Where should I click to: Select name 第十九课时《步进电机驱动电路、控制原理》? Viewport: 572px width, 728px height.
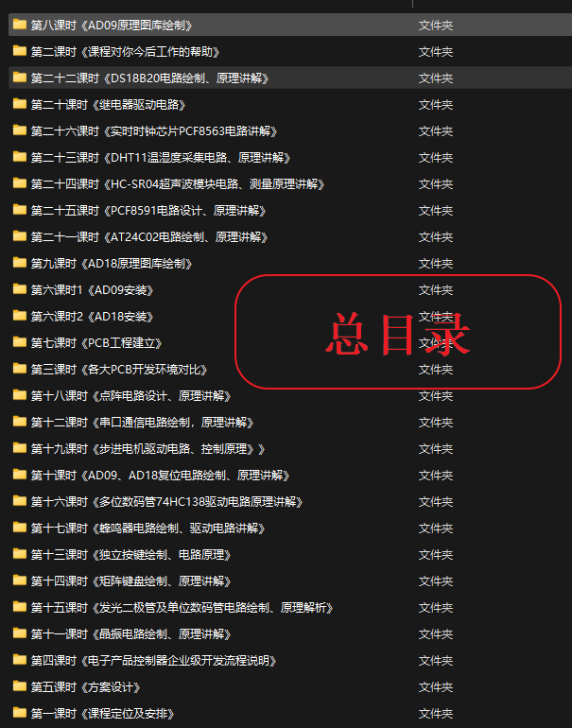(x=148, y=448)
